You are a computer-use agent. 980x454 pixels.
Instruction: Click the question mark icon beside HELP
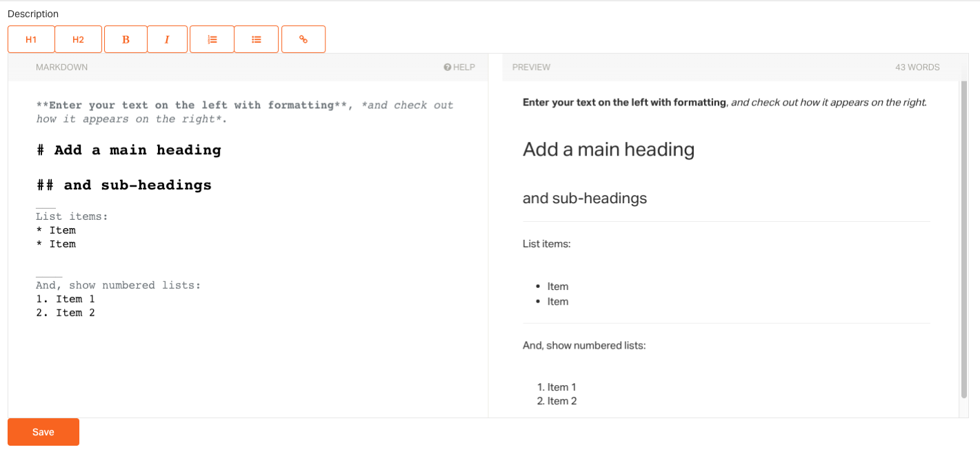(x=447, y=68)
